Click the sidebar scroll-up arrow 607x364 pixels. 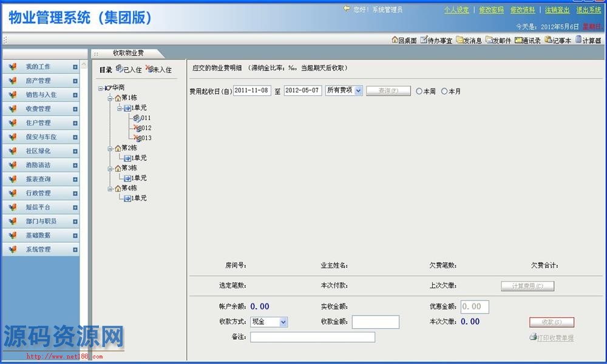tap(84, 64)
